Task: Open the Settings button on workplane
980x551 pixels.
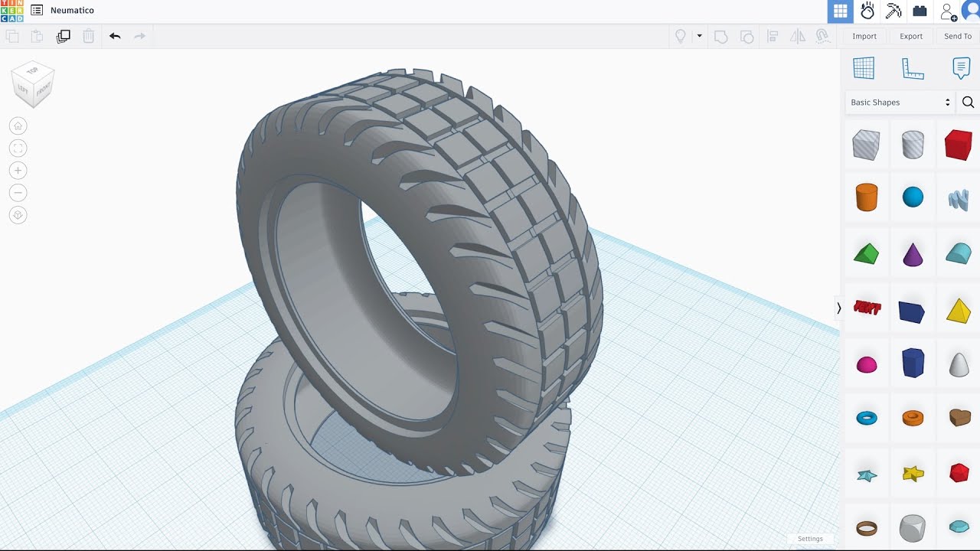Action: tap(810, 539)
